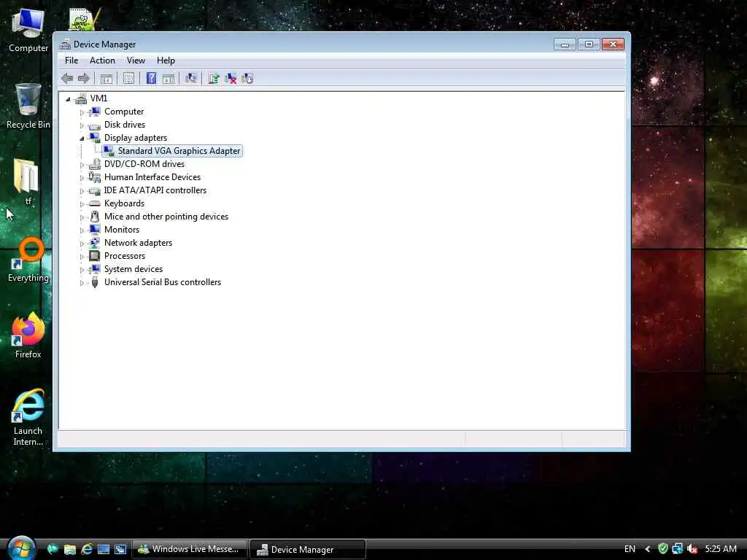
Task: Open the Recycle Bin desktop icon
Action: coord(28,106)
